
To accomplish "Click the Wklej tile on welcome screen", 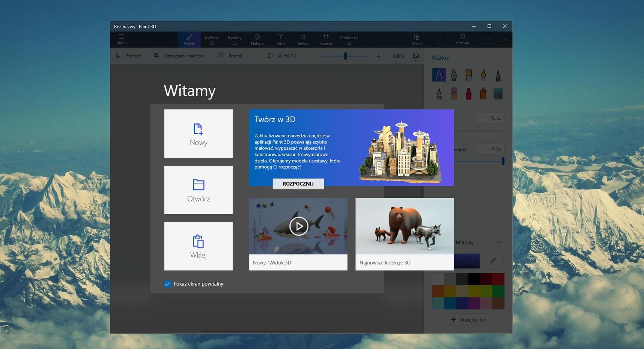I will [198, 246].
